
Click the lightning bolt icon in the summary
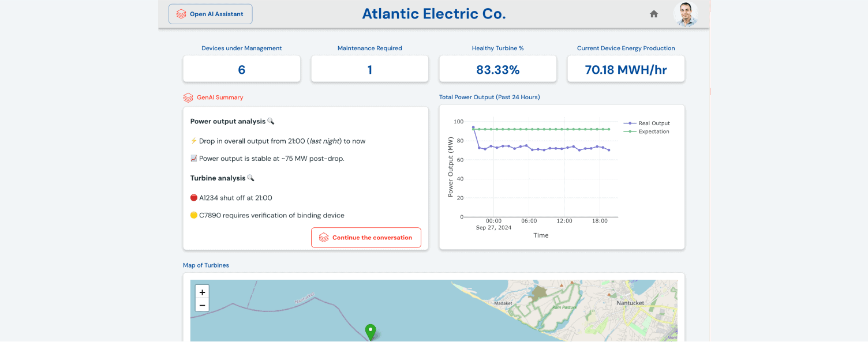193,141
